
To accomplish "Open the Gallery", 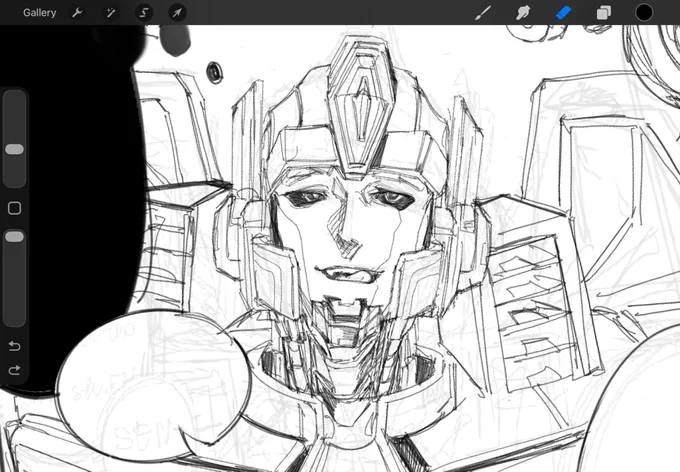I will (39, 13).
